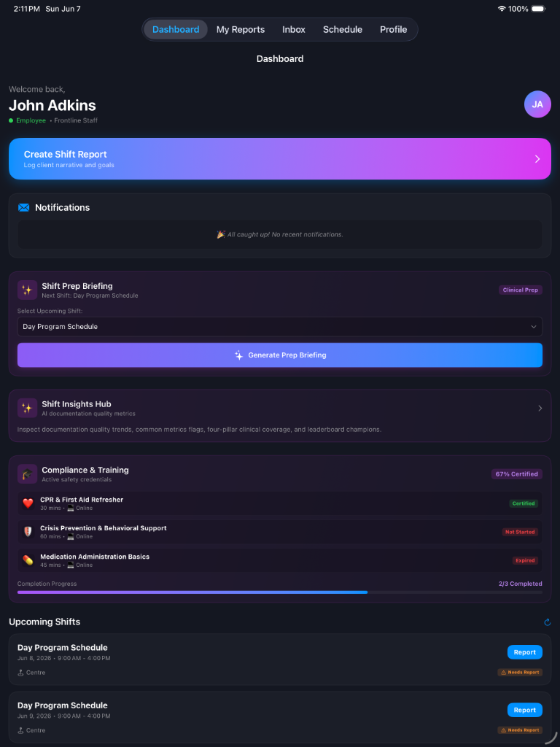Click the Completion Progress bar
The image size is (560, 747).
click(280, 592)
